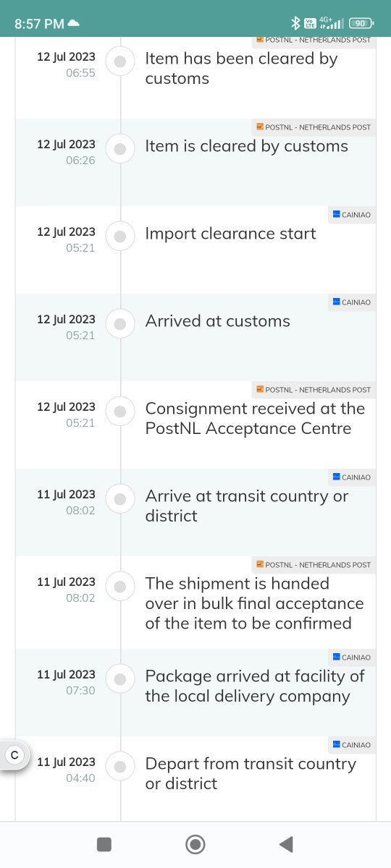Tap the cloud icon beside the clock

point(73,23)
